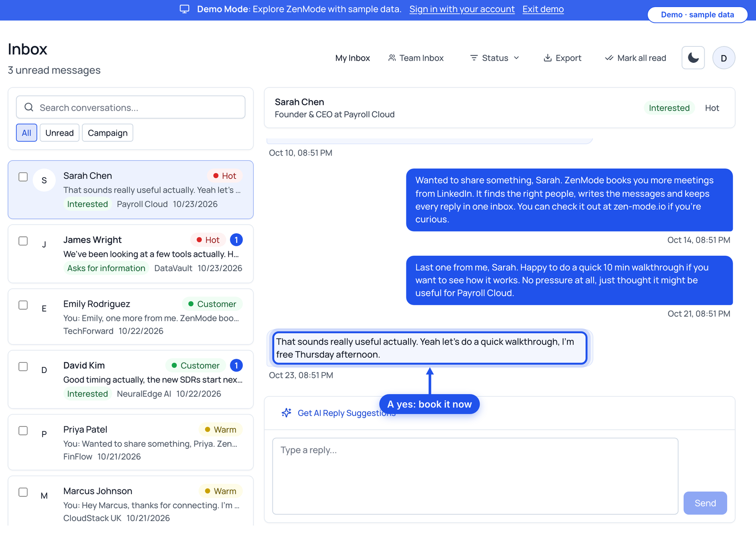Select the All filter tab
This screenshot has height=555, width=756.
(x=26, y=133)
